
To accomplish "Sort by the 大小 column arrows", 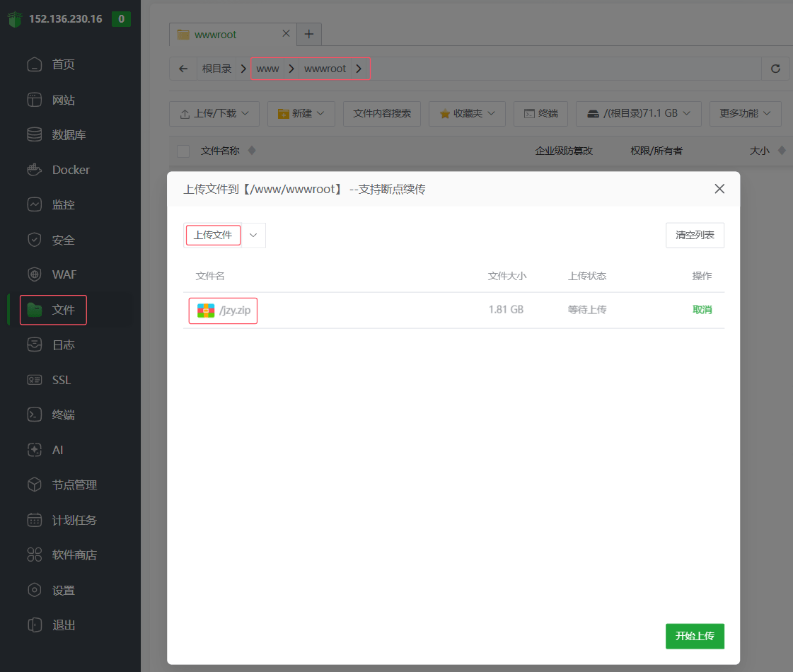I will [x=782, y=150].
